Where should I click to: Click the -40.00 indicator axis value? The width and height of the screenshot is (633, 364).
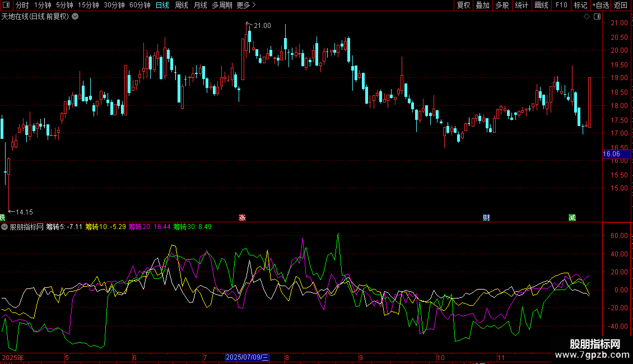click(618, 326)
